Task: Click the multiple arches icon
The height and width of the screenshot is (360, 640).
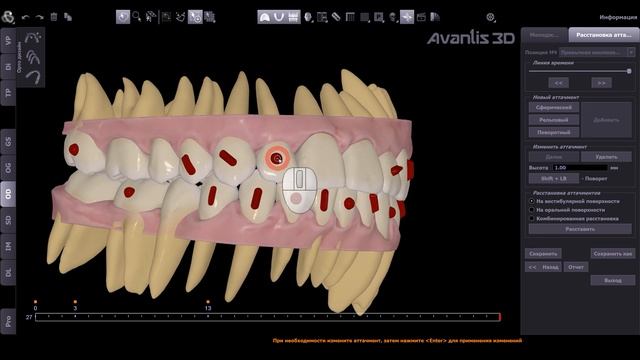Action: (33, 57)
